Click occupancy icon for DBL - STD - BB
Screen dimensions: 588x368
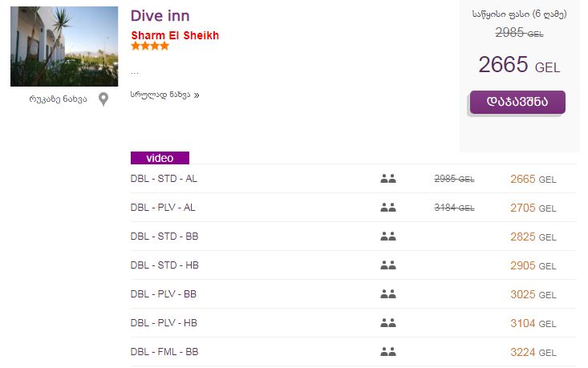point(388,237)
